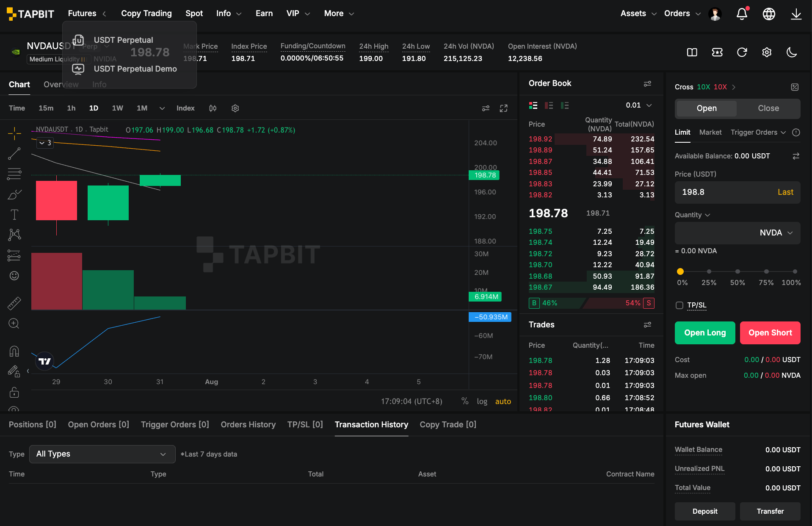The height and width of the screenshot is (526, 812).
Task: Click the Deposit button
Action: [x=705, y=512]
